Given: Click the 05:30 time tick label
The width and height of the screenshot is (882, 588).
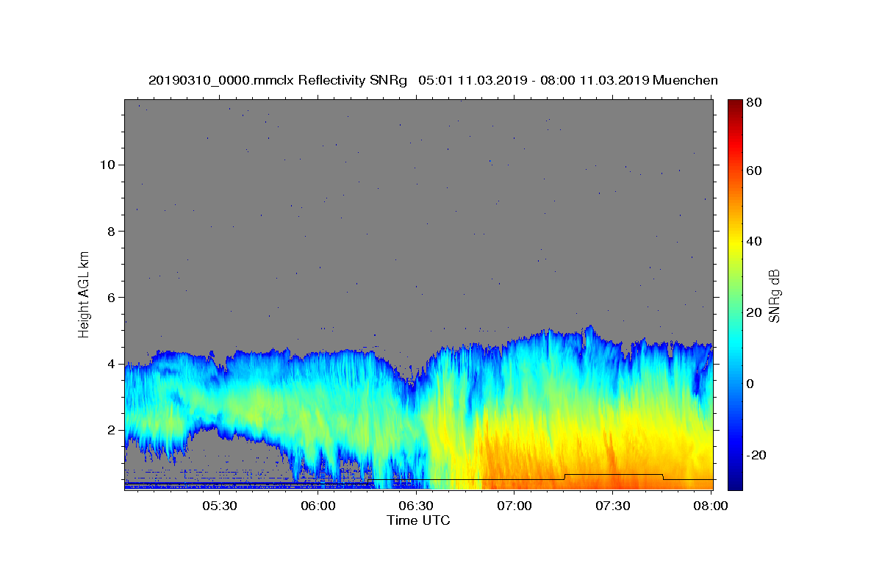Looking at the screenshot, I should coord(220,506).
